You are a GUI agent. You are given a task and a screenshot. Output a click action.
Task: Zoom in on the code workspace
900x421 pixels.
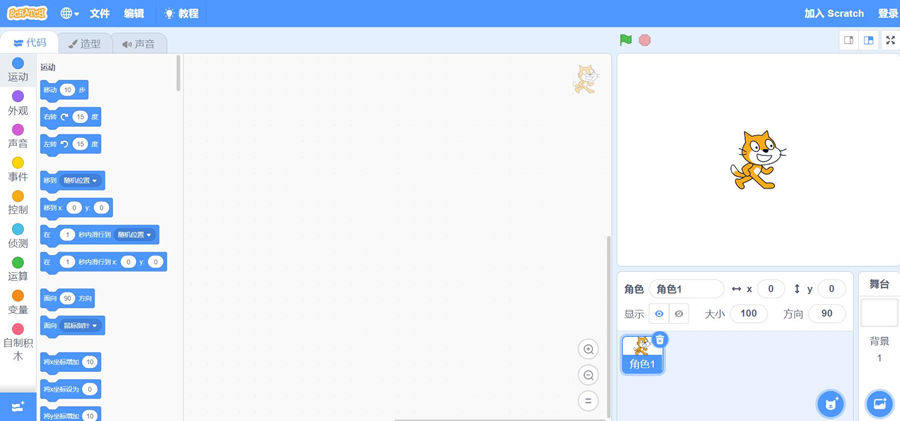[589, 349]
